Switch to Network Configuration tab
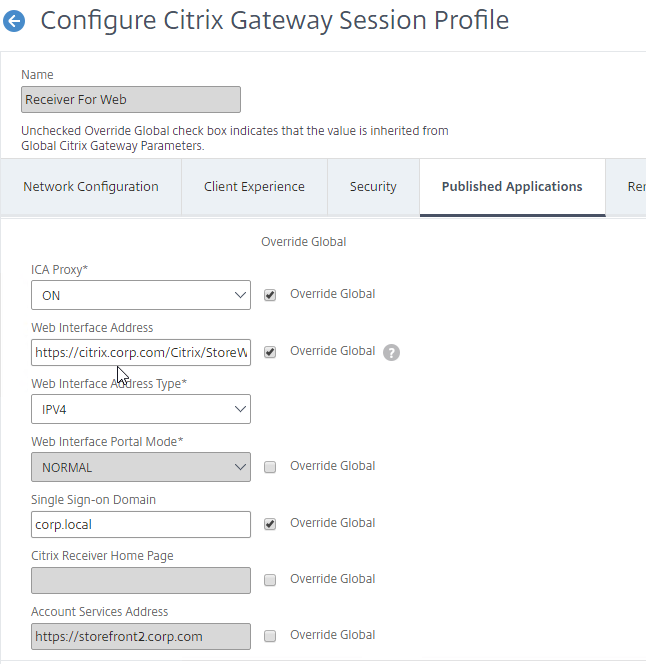The width and height of the screenshot is (646, 664). click(91, 187)
